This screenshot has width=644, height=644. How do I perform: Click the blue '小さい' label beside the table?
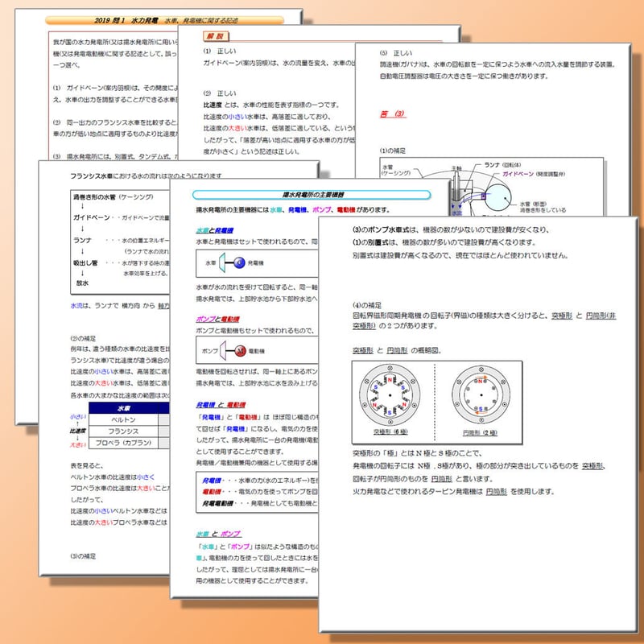click(x=77, y=416)
